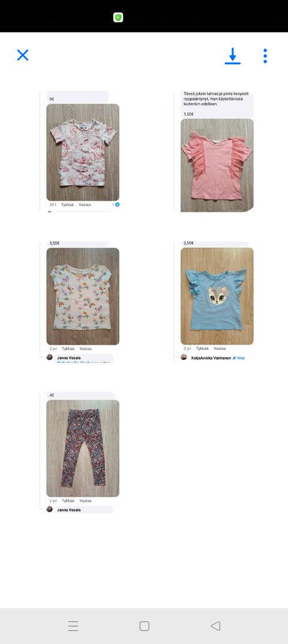The width and height of the screenshot is (288, 644).
Task: Click Vastaa under the butterfly shirt
Action: [x=85, y=349]
